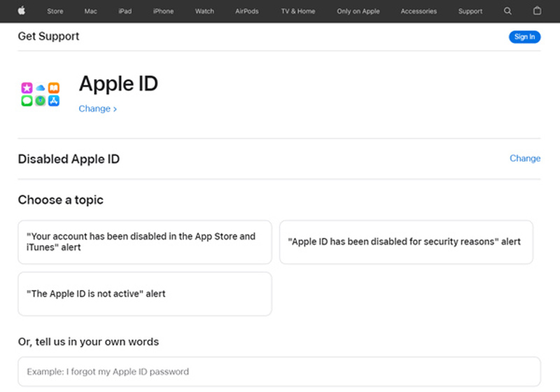This screenshot has height=392, width=560.
Task: Click Change link beside Disabled Apple ID
Action: pos(524,158)
